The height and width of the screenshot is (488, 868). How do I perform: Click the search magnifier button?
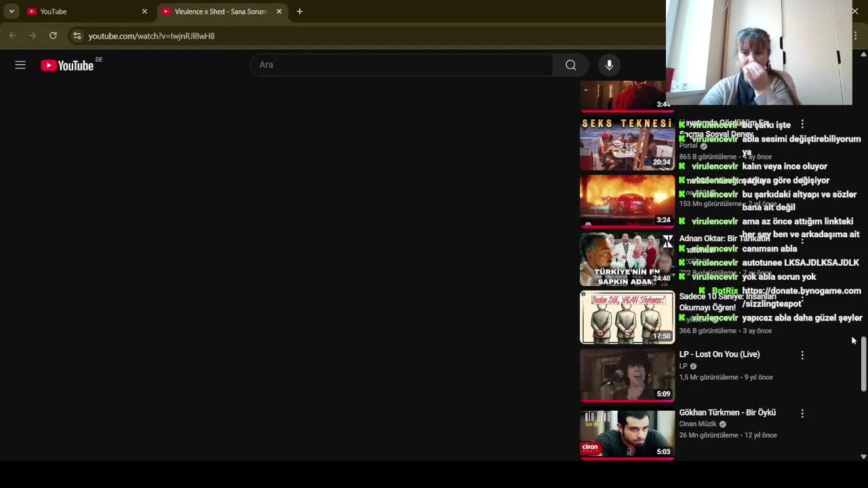tap(570, 65)
